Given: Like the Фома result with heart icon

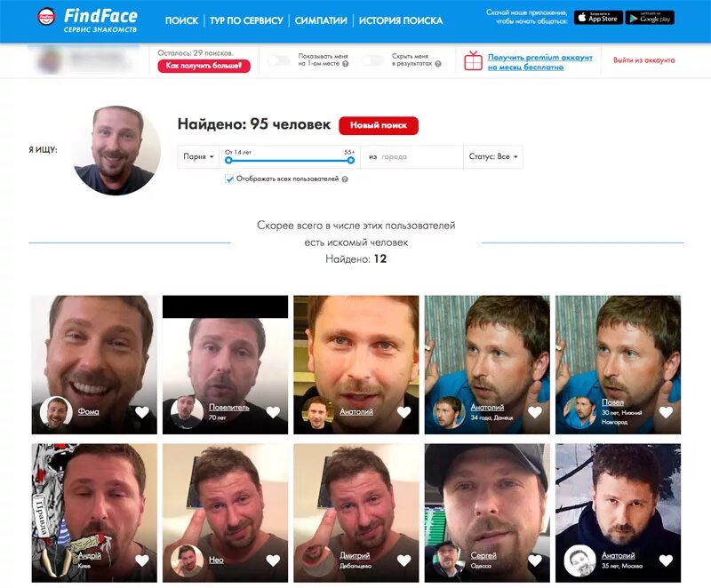Looking at the screenshot, I should (x=142, y=412).
